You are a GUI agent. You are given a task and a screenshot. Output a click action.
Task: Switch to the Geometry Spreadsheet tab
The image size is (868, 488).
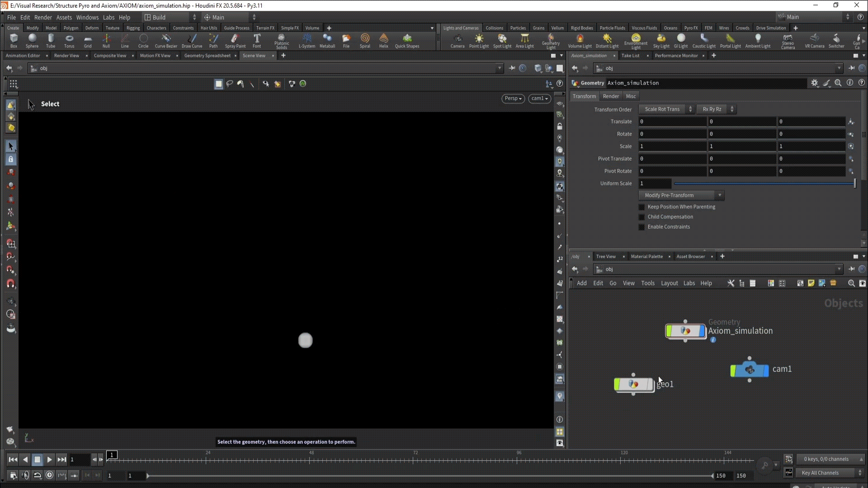207,56
